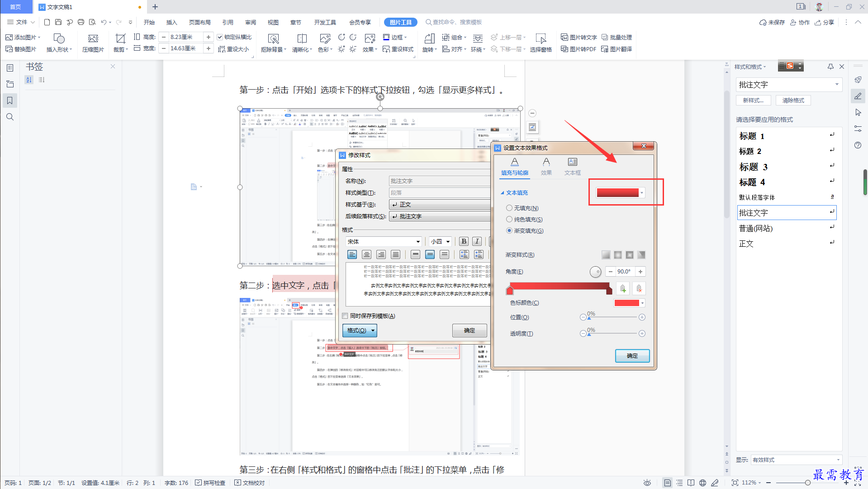Select 渐变填充 gradient fill radio button
868x489 pixels.
509,230
